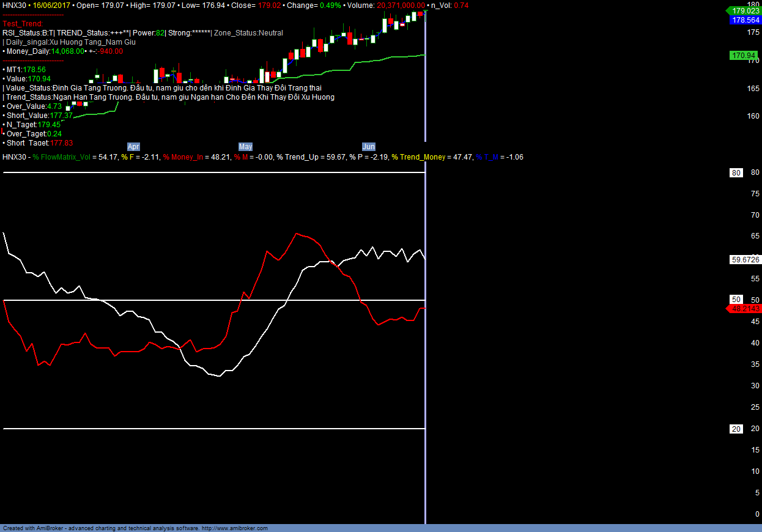Click the May month marker on the time axis
The width and height of the screenshot is (762, 532).
coord(245,147)
